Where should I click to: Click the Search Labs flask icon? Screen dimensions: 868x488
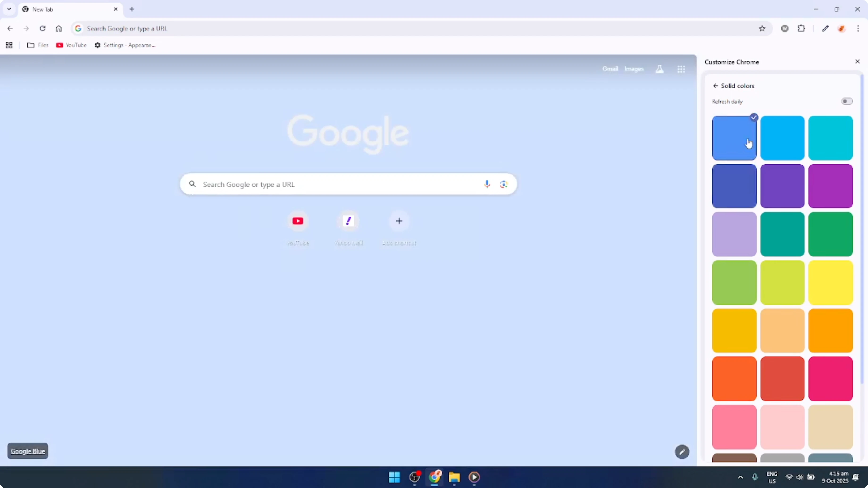click(659, 69)
